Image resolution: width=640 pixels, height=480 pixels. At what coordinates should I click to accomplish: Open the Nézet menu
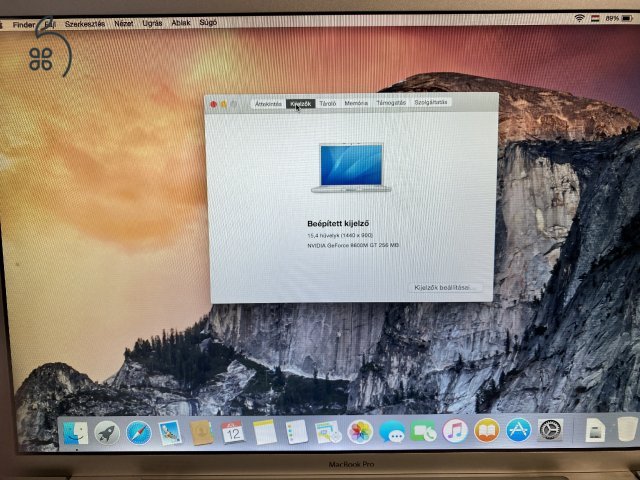(x=124, y=23)
